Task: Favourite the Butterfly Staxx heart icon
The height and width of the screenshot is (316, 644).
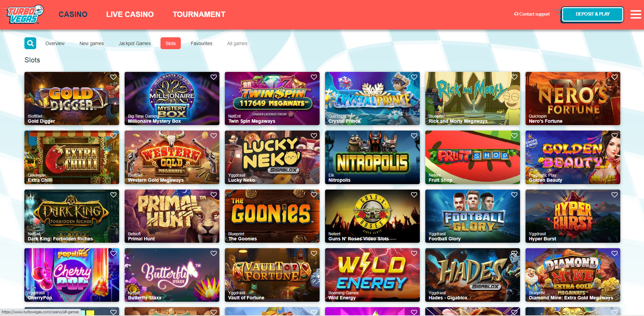Action: (x=214, y=253)
